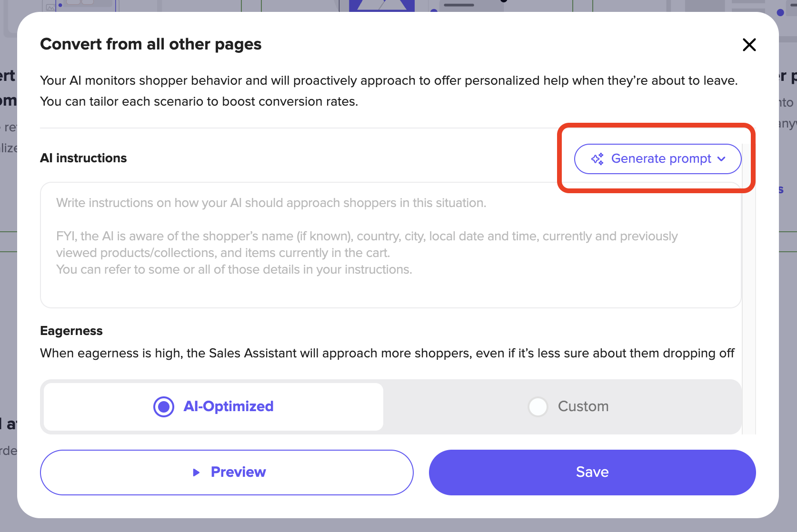This screenshot has height=532, width=797.
Task: Save the conversion settings
Action: click(592, 473)
